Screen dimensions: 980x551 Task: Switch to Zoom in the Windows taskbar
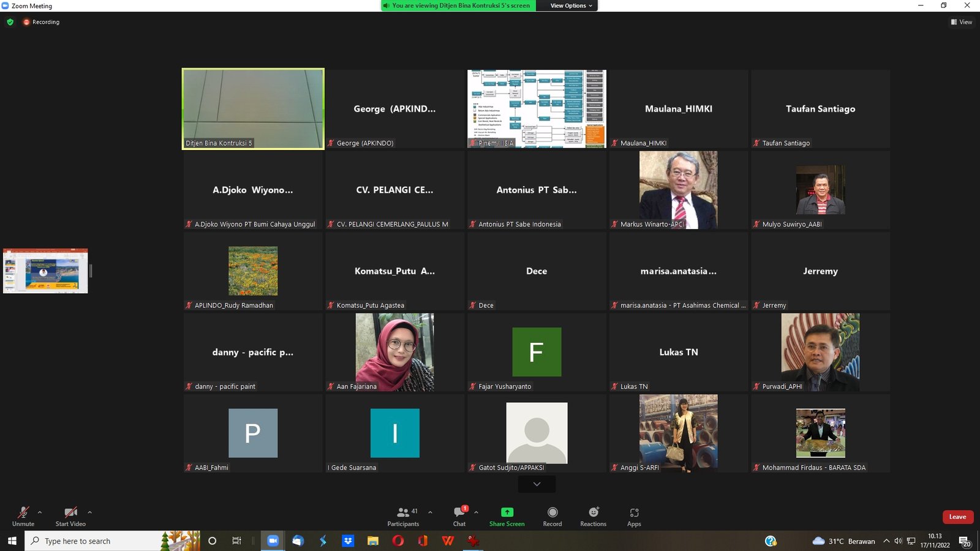coord(273,541)
